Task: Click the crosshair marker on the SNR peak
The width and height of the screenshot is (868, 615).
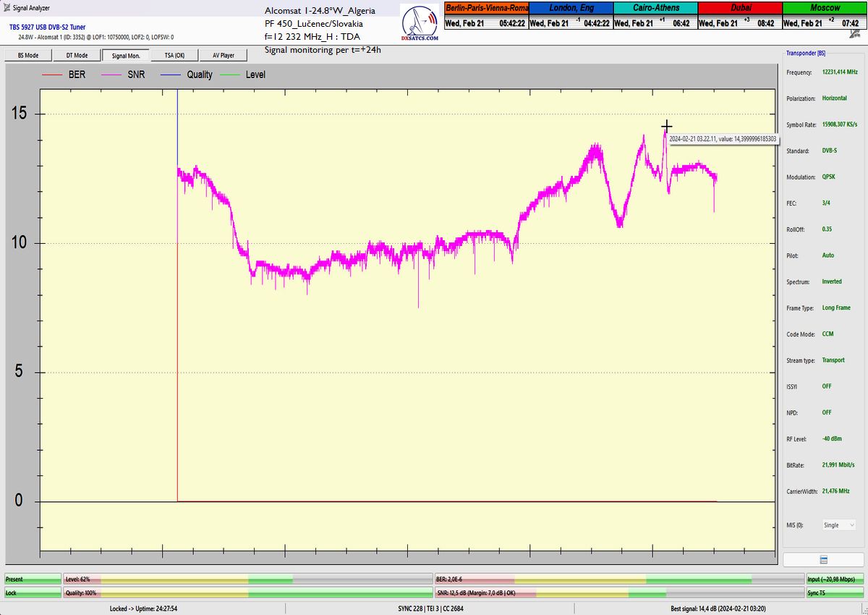Action: point(666,126)
